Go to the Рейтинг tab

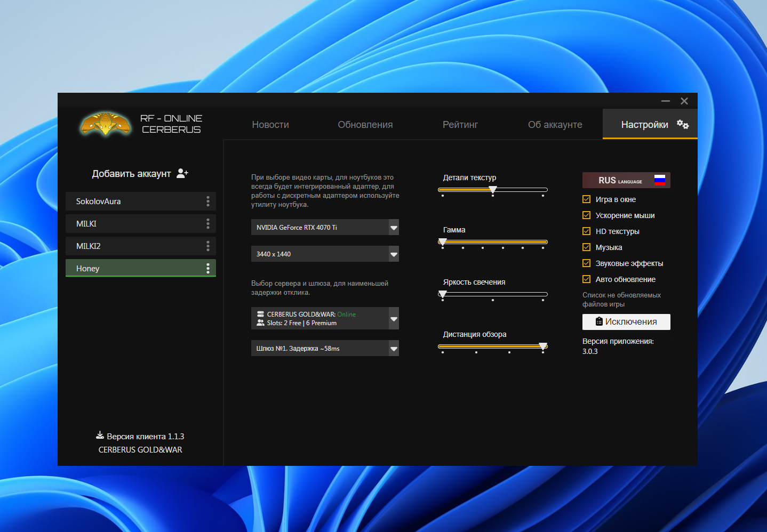click(460, 124)
